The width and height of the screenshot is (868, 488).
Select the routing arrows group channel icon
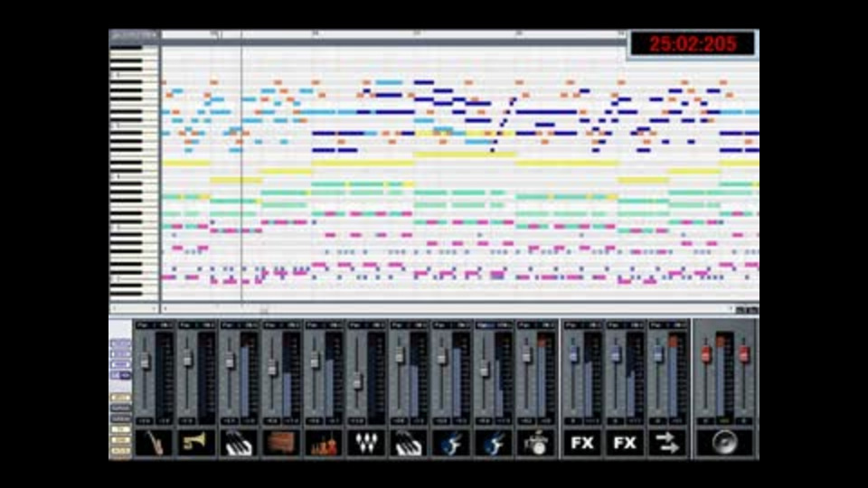tap(667, 443)
